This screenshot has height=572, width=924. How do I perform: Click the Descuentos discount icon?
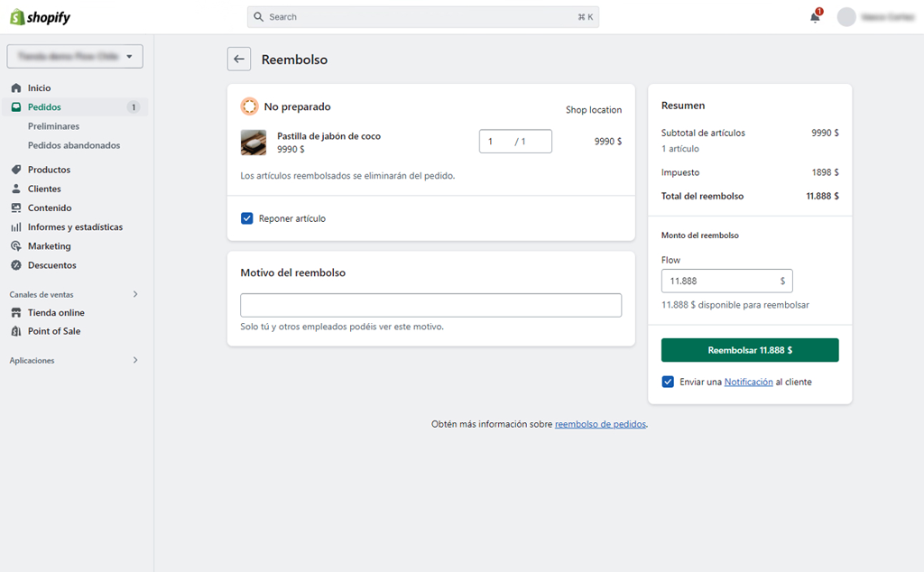click(x=16, y=265)
